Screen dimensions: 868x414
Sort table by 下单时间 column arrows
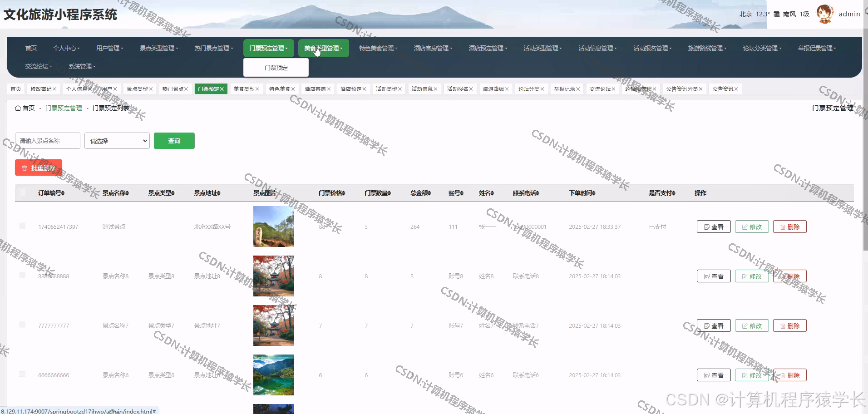[594, 193]
